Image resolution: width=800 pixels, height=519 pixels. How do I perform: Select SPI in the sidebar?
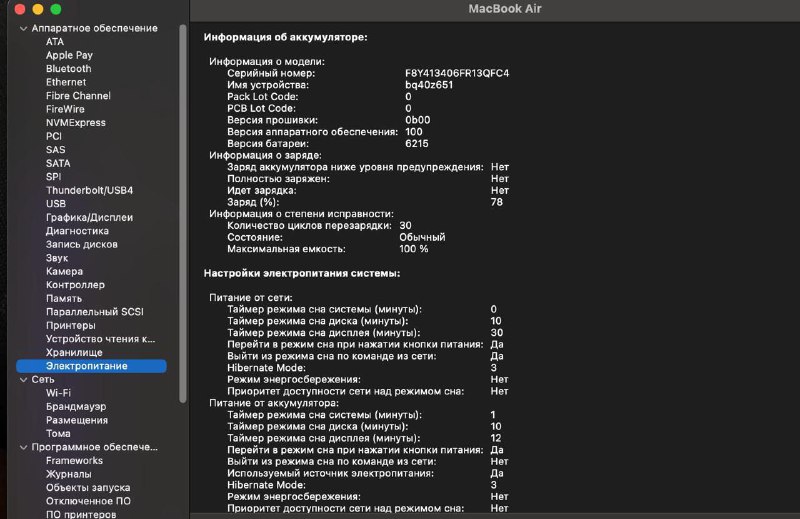pyautogui.click(x=53, y=177)
